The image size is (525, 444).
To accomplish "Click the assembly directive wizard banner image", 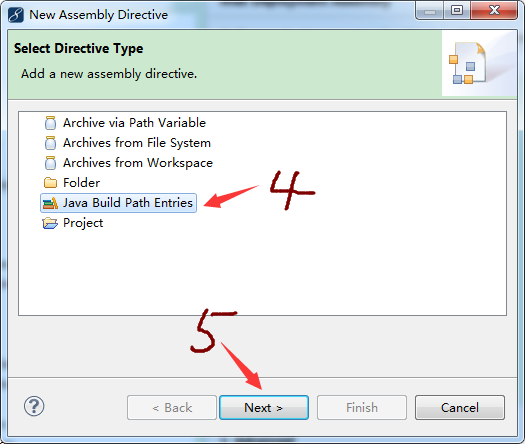I will tap(479, 63).
